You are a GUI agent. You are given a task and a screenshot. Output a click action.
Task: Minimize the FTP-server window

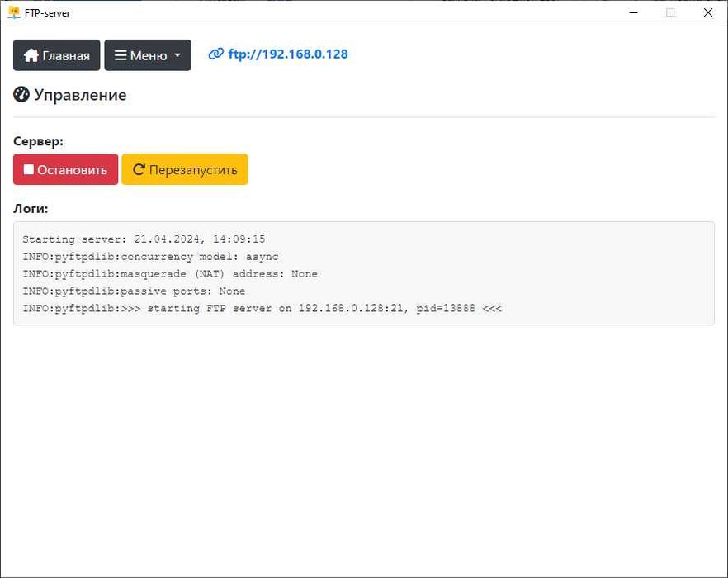633,12
